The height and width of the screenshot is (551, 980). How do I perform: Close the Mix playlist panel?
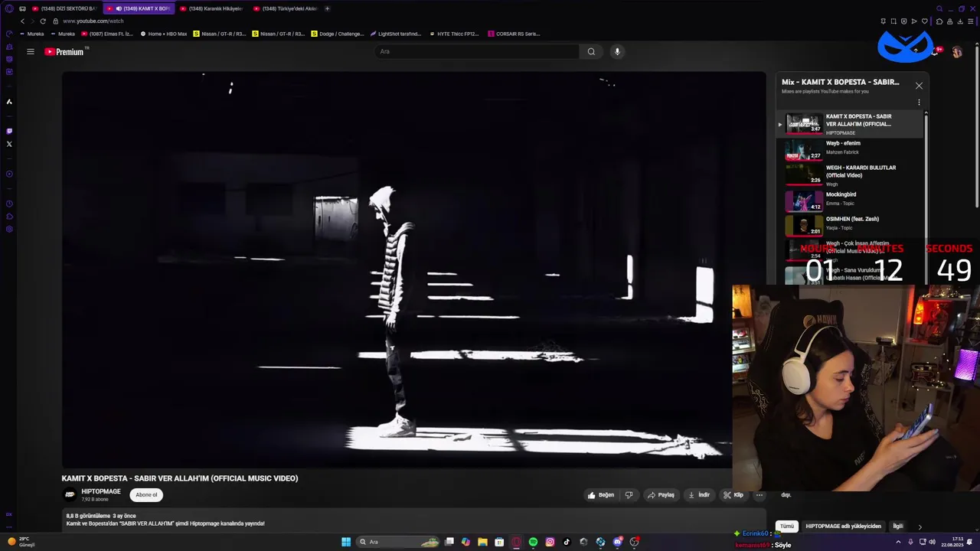coord(919,86)
